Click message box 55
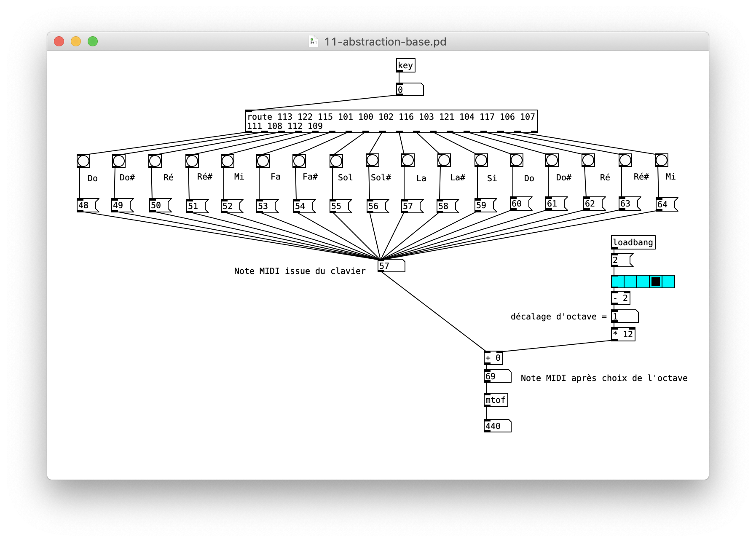Viewport: 756px width, 542px height. [x=341, y=206]
